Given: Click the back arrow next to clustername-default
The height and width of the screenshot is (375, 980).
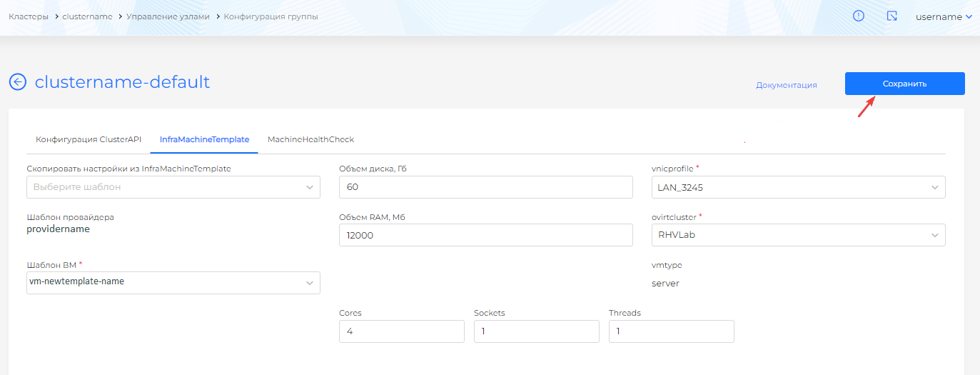Looking at the screenshot, I should 17,82.
